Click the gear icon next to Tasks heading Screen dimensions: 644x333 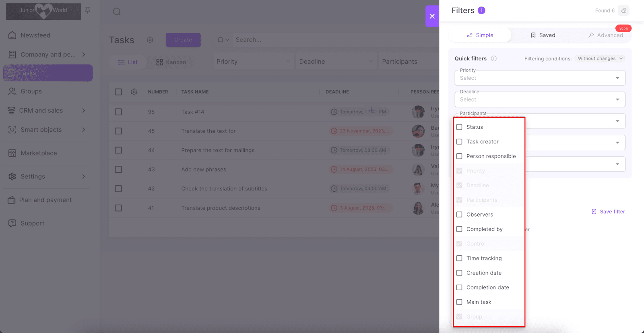pos(150,40)
